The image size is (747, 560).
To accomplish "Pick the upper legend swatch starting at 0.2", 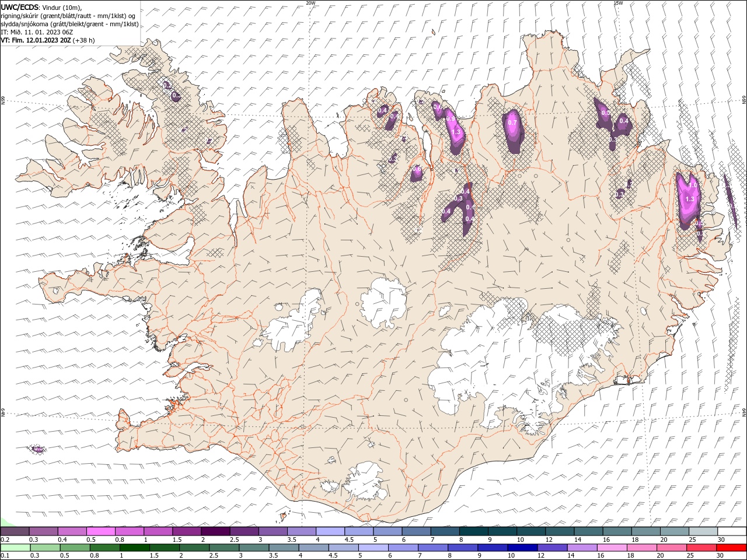I will (x=15, y=531).
